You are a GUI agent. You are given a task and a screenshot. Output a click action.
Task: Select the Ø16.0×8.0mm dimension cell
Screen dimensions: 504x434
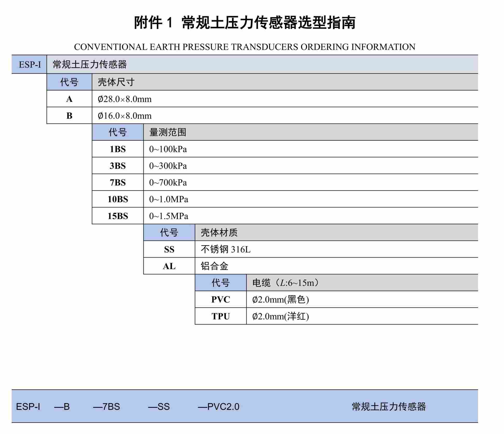125,116
